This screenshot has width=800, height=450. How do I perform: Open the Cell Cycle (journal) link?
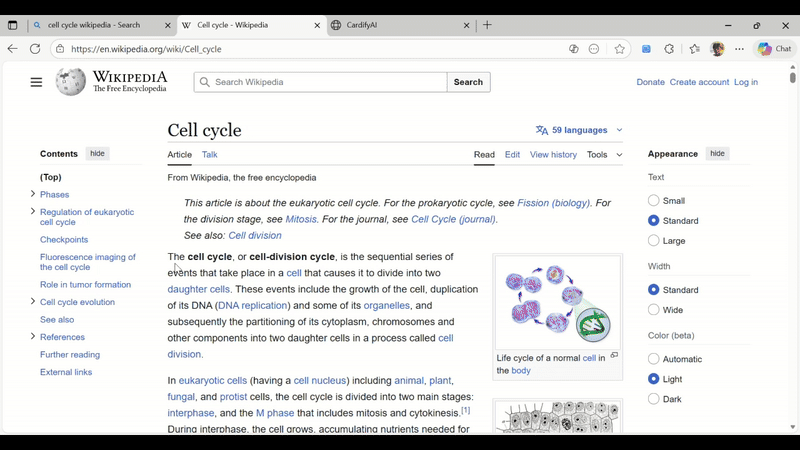[x=453, y=219]
